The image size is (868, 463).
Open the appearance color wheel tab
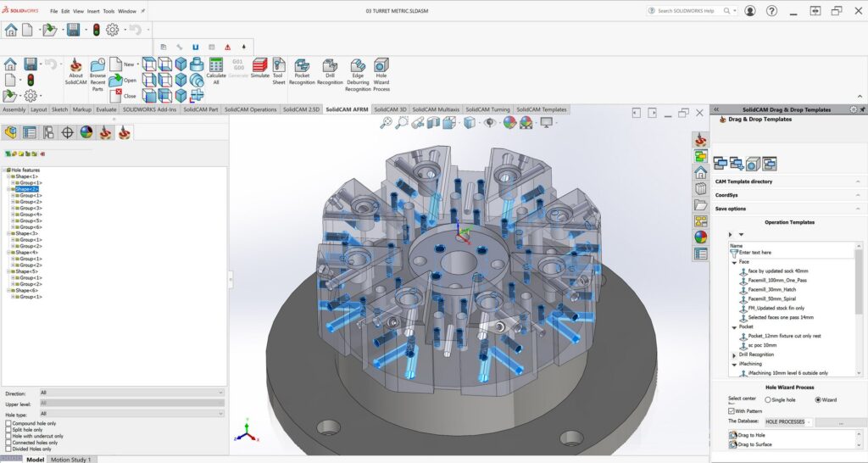click(x=86, y=132)
